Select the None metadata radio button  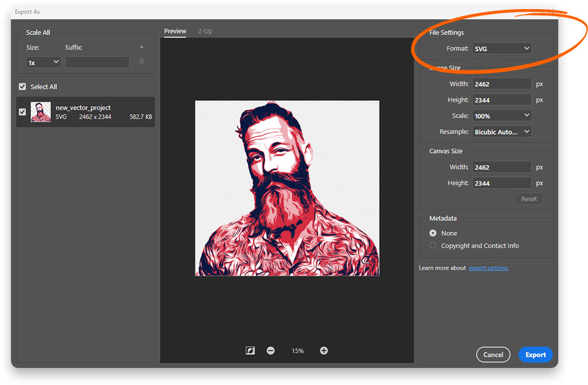(433, 233)
